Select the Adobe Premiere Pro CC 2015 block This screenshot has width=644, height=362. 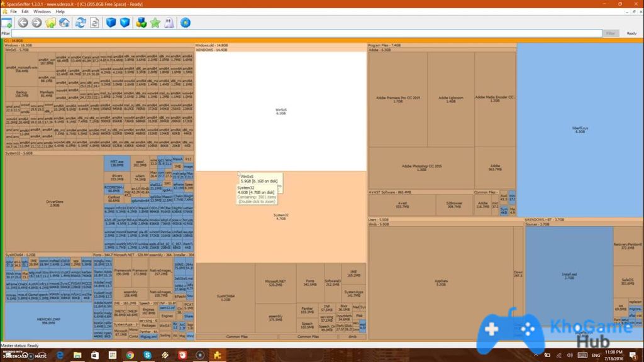[397, 99]
